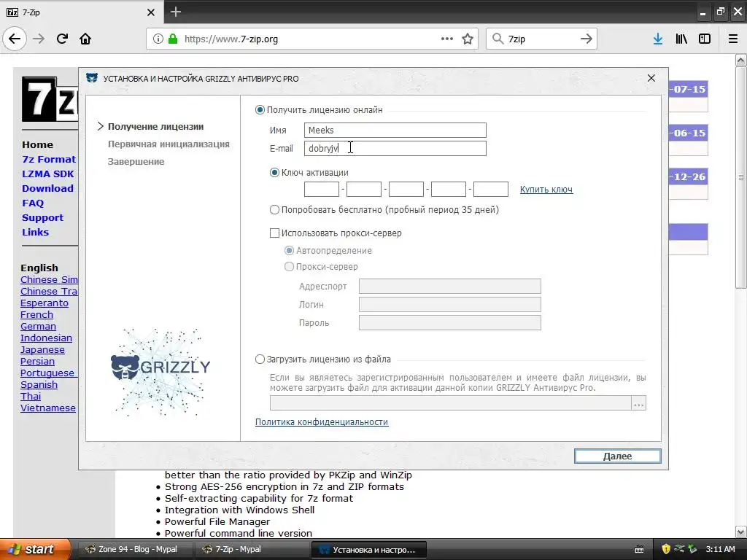This screenshot has width=747, height=560.
Task: Open Политика конфиденциальности link
Action: pyautogui.click(x=322, y=422)
